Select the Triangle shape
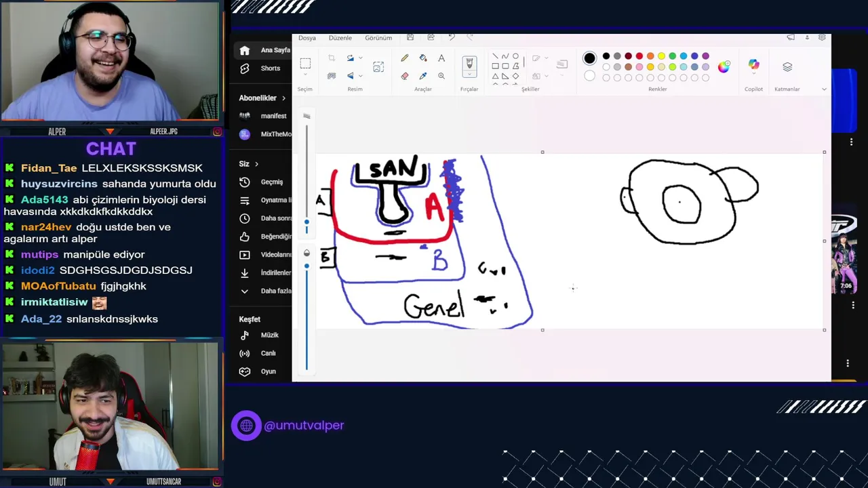The width and height of the screenshot is (868, 488). tap(495, 76)
